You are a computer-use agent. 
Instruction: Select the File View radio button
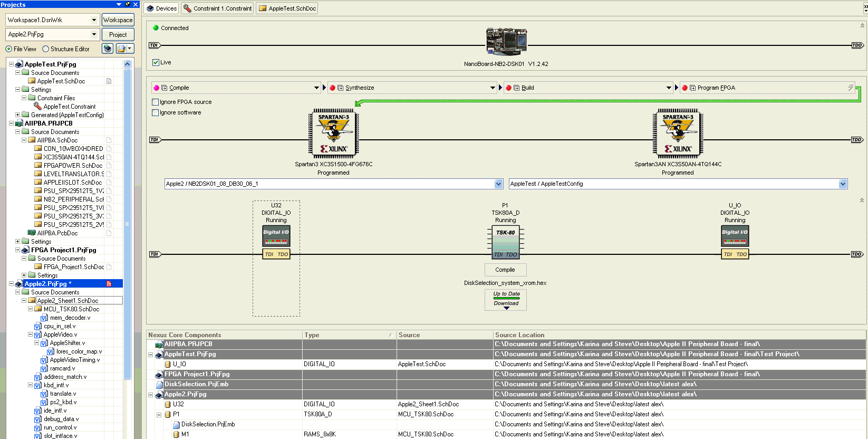[8, 49]
